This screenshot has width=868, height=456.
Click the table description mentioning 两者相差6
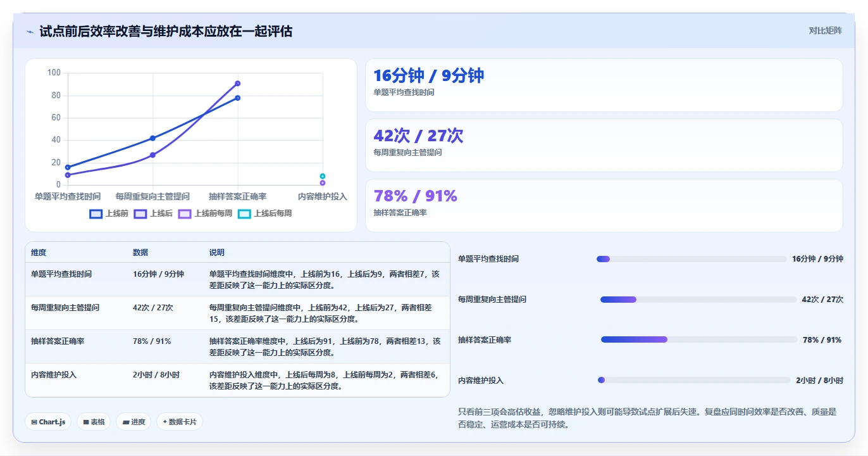pos(325,381)
